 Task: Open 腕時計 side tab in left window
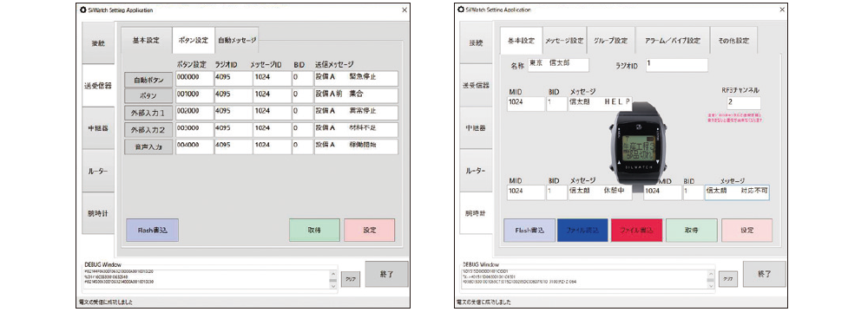(x=99, y=213)
